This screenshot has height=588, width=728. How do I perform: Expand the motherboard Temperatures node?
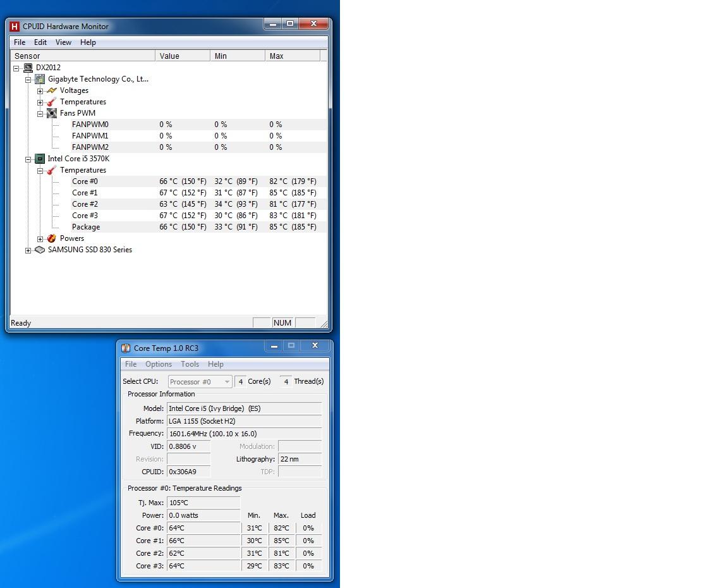pyautogui.click(x=40, y=102)
